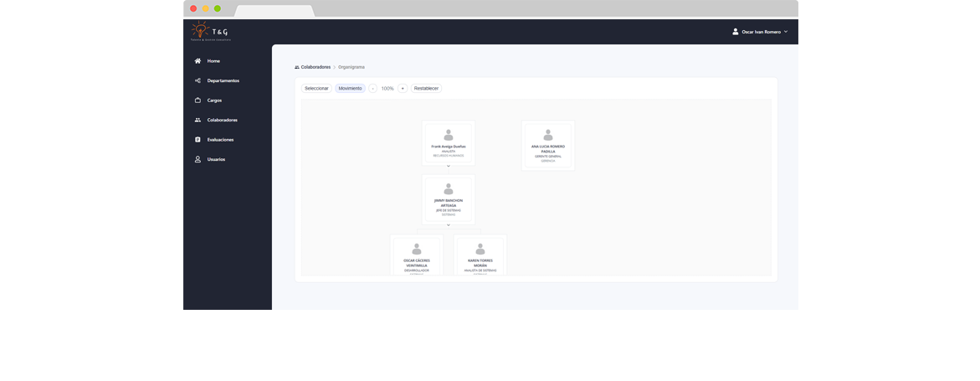Click the Evaluaciones clipboard icon

pyautogui.click(x=198, y=140)
